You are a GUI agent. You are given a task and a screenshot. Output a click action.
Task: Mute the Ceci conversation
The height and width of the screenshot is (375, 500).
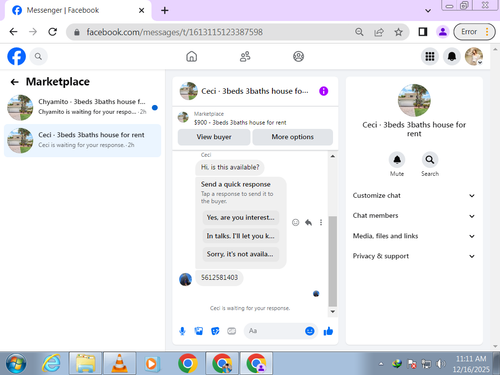397,160
